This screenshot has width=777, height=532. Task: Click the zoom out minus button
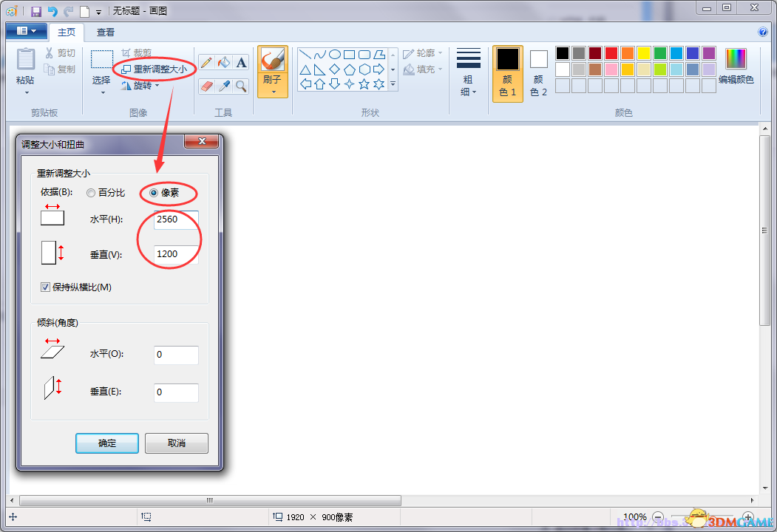coord(658,516)
